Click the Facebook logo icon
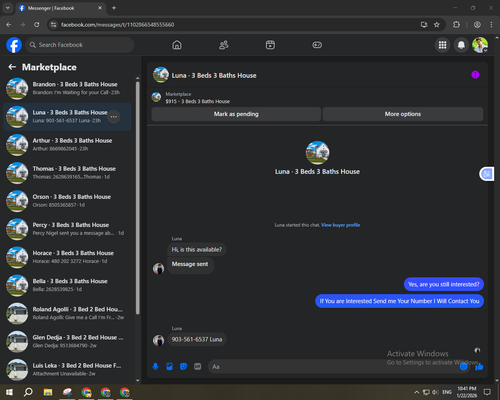Image resolution: width=500 pixels, height=400 pixels. point(14,45)
